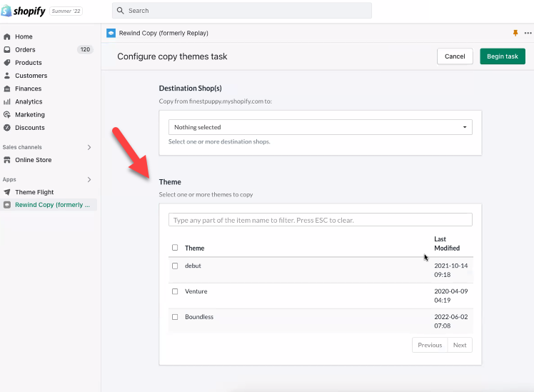Click the Discounts icon in sidebar
The width and height of the screenshot is (534, 392).
coord(7,128)
